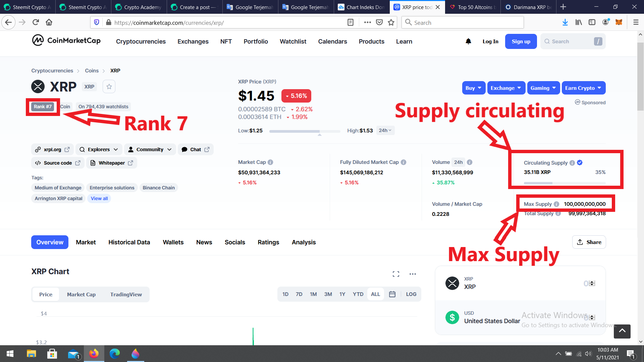The image size is (644, 362).
Task: Click the Sign up button
Action: click(521, 42)
